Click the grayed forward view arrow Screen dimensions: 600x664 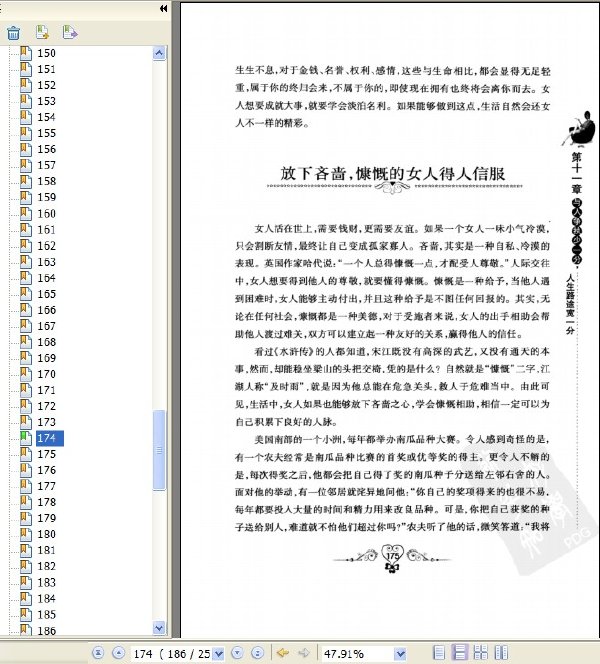[x=304, y=653]
